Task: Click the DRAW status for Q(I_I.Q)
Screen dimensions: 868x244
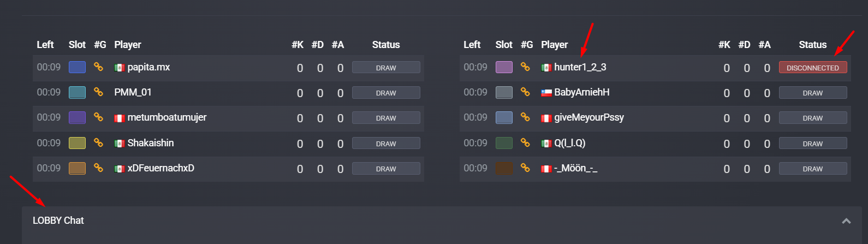Action: pos(813,144)
